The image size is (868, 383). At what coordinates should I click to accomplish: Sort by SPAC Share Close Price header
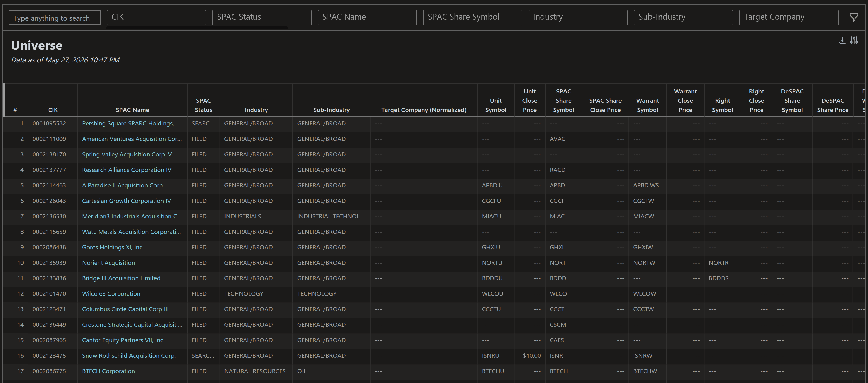tap(605, 105)
